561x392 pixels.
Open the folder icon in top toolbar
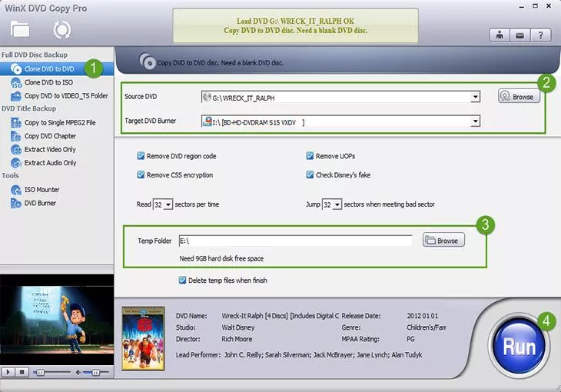click(20, 29)
